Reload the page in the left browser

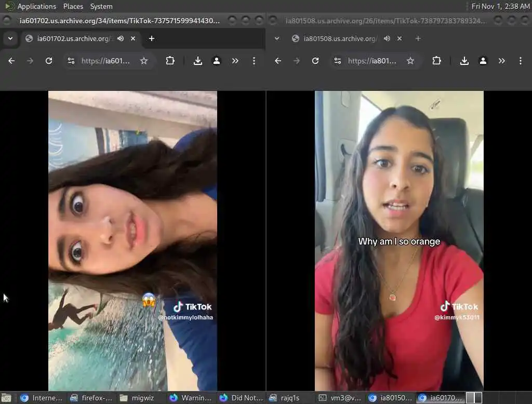[x=49, y=61]
